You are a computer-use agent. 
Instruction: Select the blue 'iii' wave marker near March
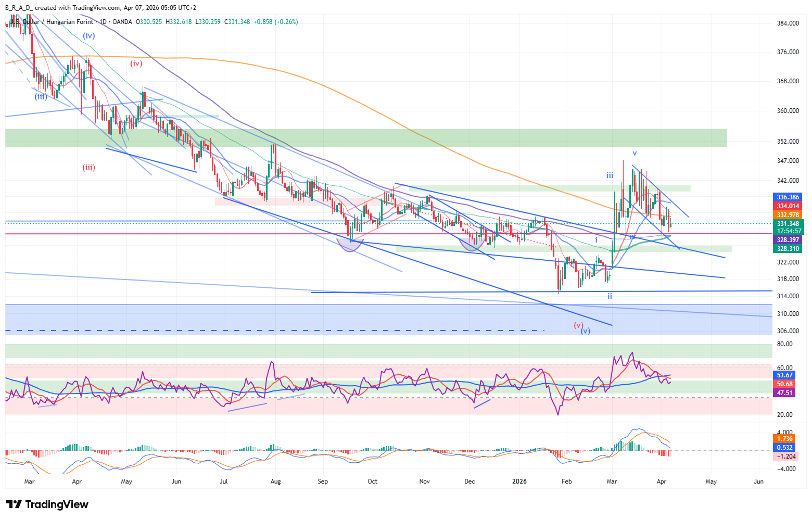click(610, 175)
